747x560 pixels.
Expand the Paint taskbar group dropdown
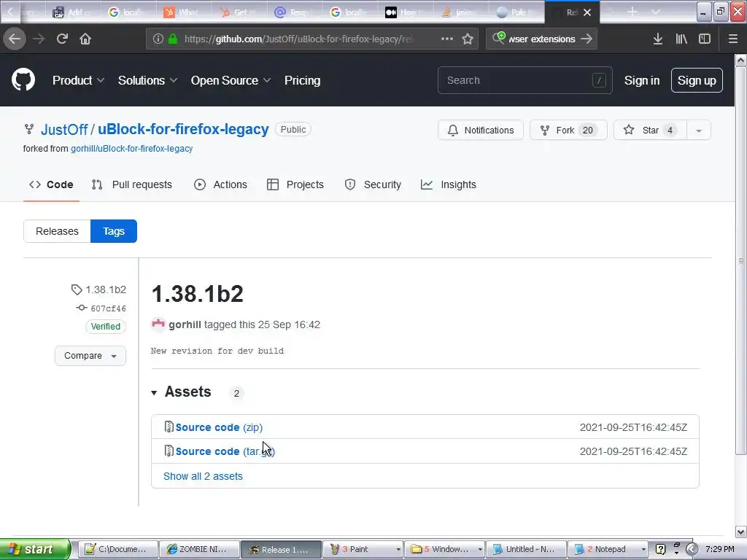(398, 550)
